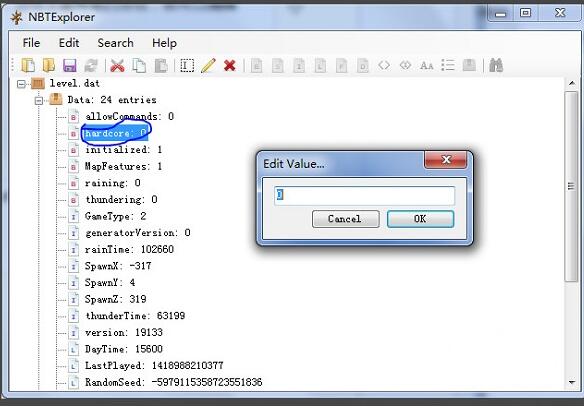Collapse the Data: 24 entries node

(39, 100)
